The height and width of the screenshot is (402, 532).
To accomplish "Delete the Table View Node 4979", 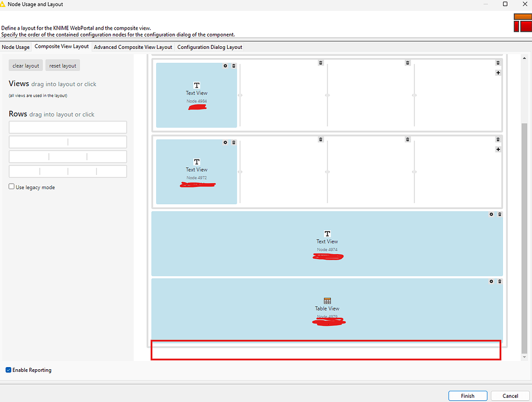I will click(x=499, y=281).
